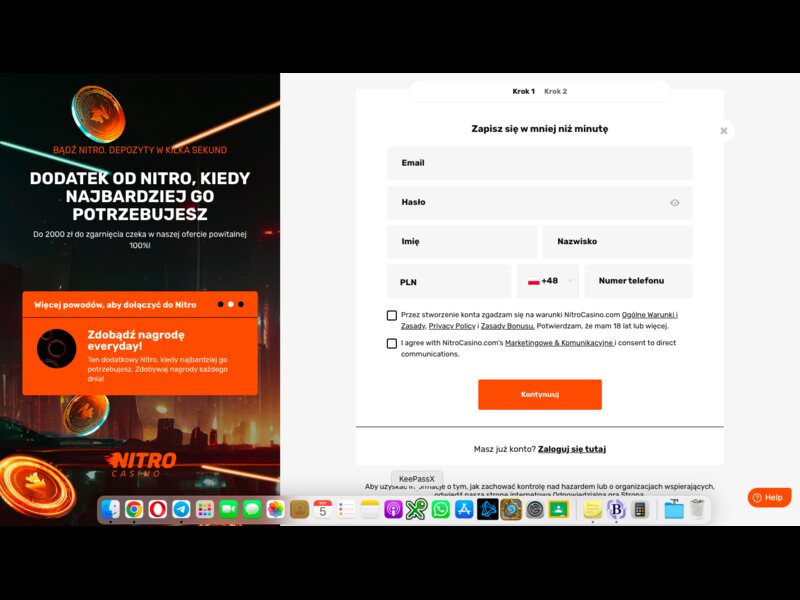Open the App Store
Image resolution: width=800 pixels, height=600 pixels.
(x=463, y=510)
